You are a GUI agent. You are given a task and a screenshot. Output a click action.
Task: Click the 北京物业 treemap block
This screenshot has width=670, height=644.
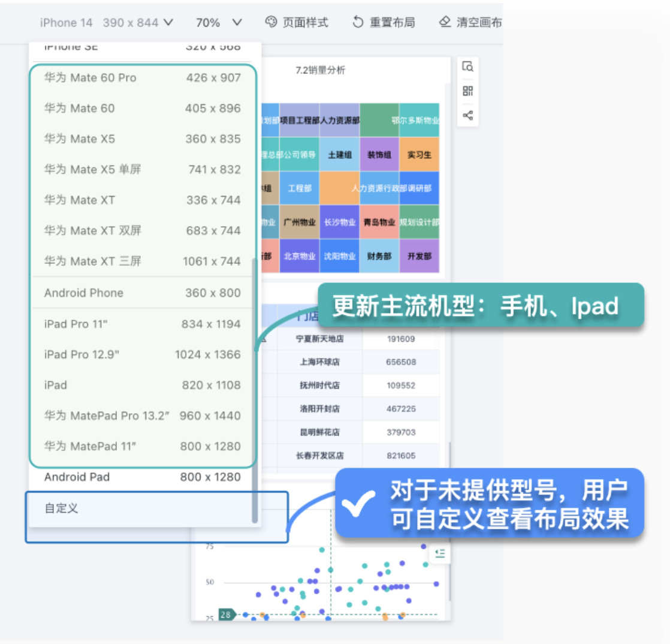300,256
